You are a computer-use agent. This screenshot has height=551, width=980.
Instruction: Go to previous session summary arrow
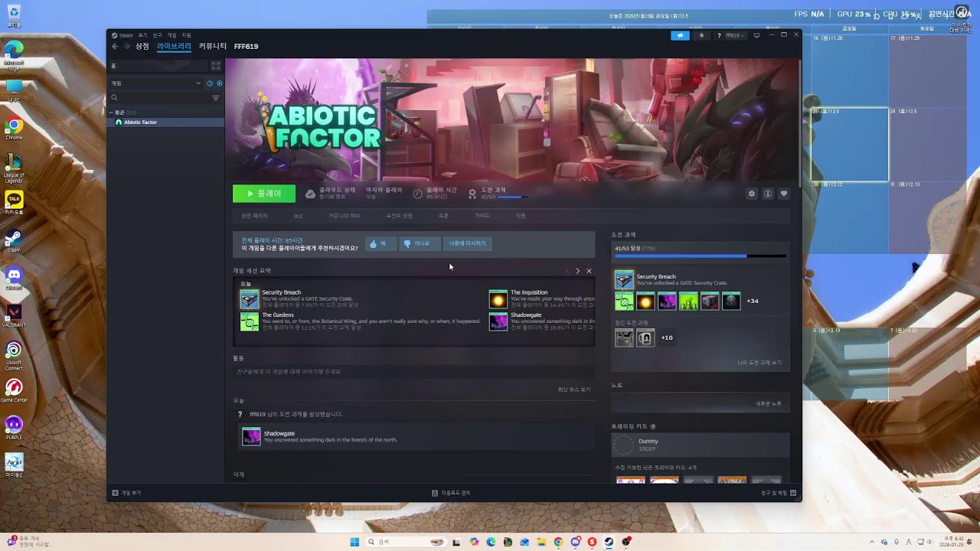(567, 271)
